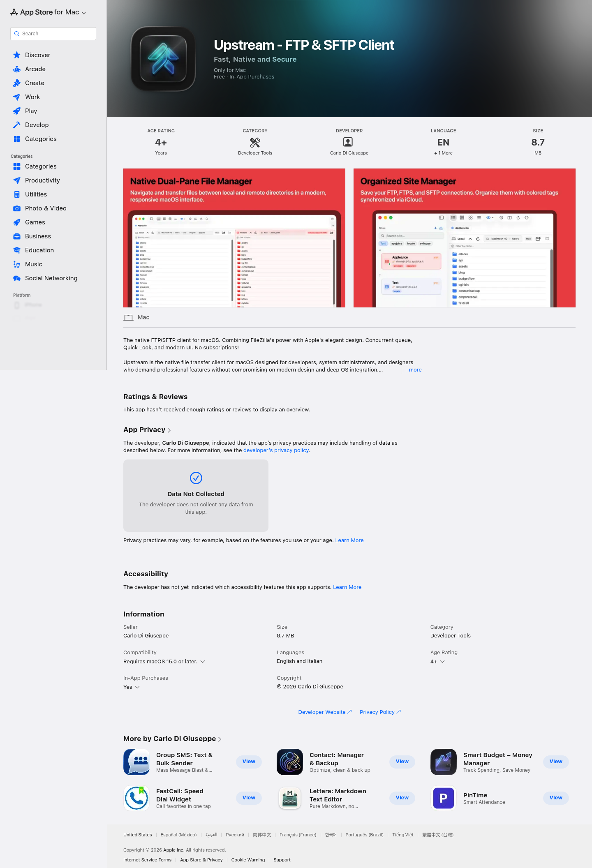Click Learn More under Accessibility
592x868 pixels.
click(347, 587)
